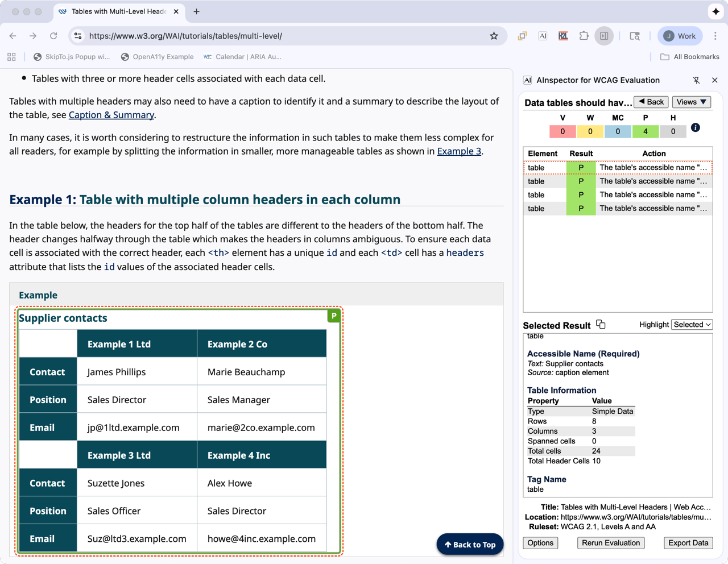Select the second table result row
This screenshot has width=728, height=564.
617,181
